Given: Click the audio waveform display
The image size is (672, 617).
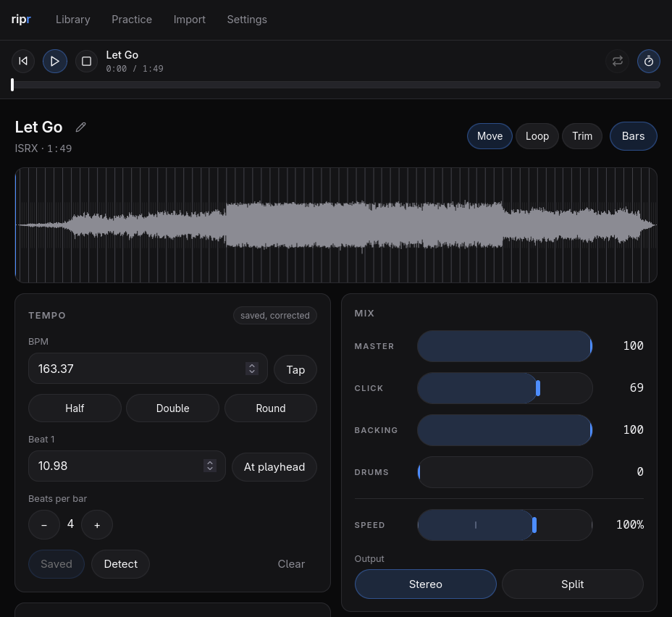Looking at the screenshot, I should (336, 225).
